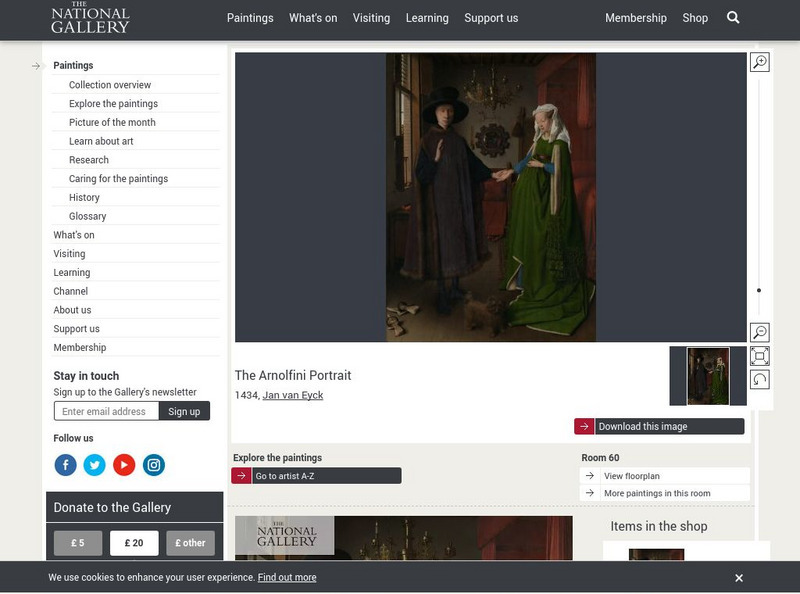This screenshot has height=594, width=800.
Task: Click the Jan van Eyck artist link
Action: point(293,395)
